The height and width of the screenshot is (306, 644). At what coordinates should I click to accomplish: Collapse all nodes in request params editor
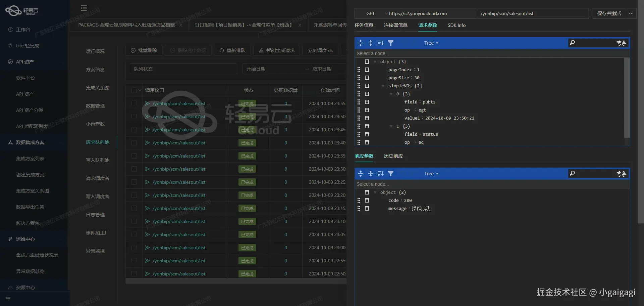[x=371, y=43]
